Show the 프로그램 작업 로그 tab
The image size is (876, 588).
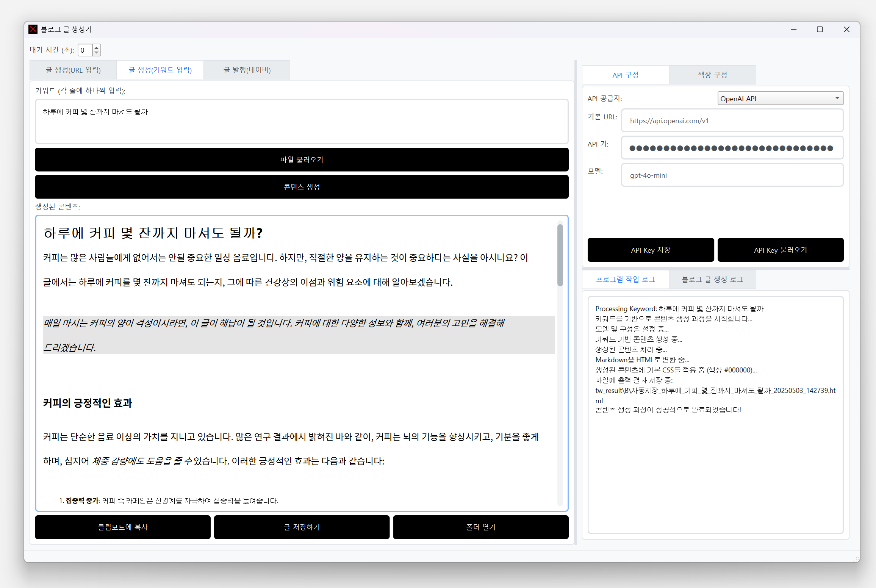tap(625, 279)
